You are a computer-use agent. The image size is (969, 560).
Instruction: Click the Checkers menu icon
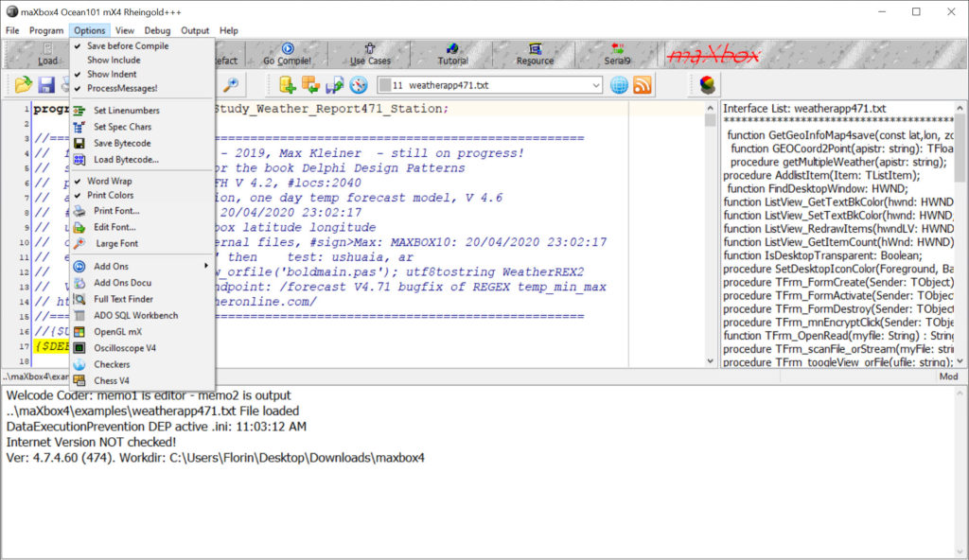[x=79, y=365]
